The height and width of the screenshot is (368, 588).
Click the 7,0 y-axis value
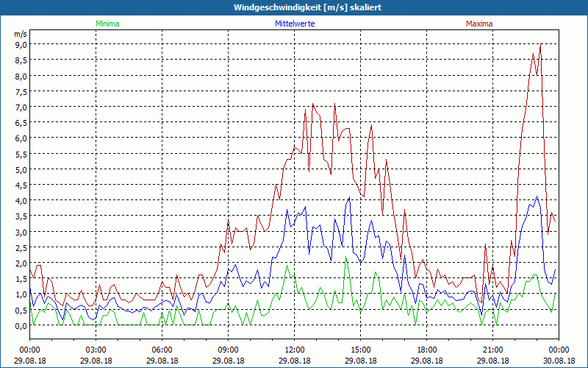(21, 107)
